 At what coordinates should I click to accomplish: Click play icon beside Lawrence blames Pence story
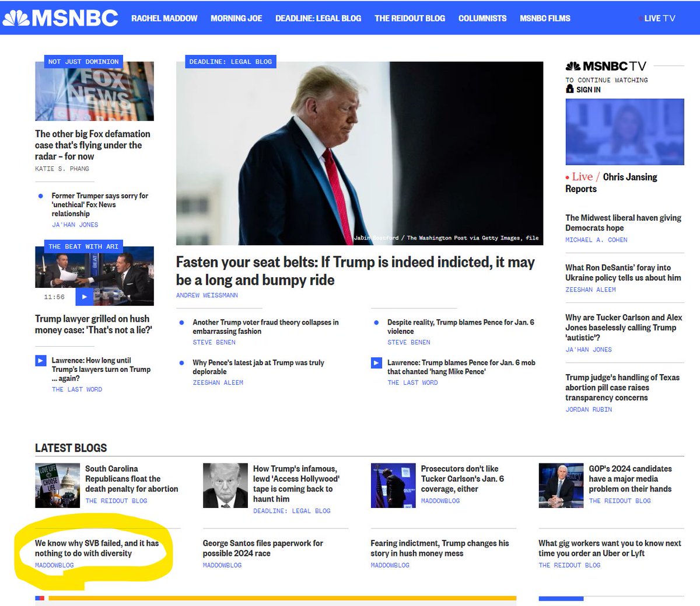[x=376, y=363]
